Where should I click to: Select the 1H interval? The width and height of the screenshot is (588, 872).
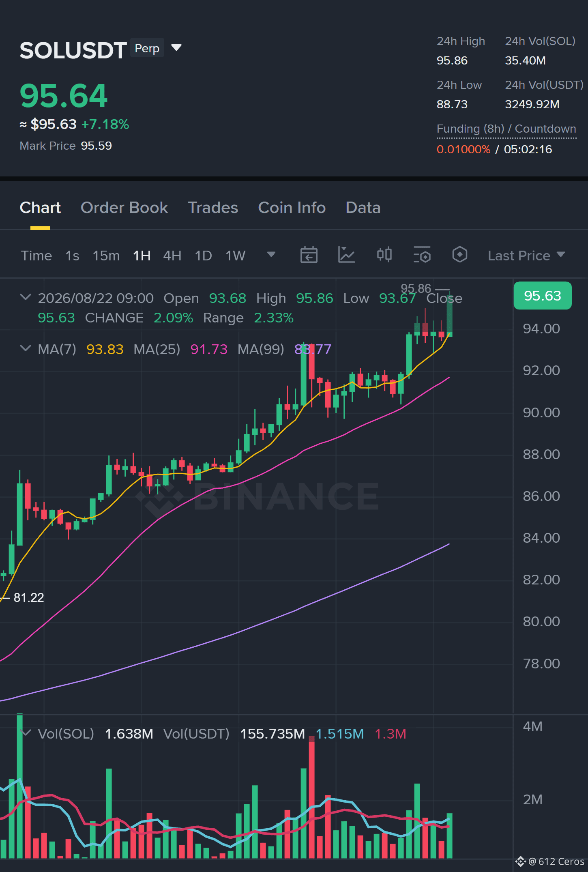(x=142, y=256)
